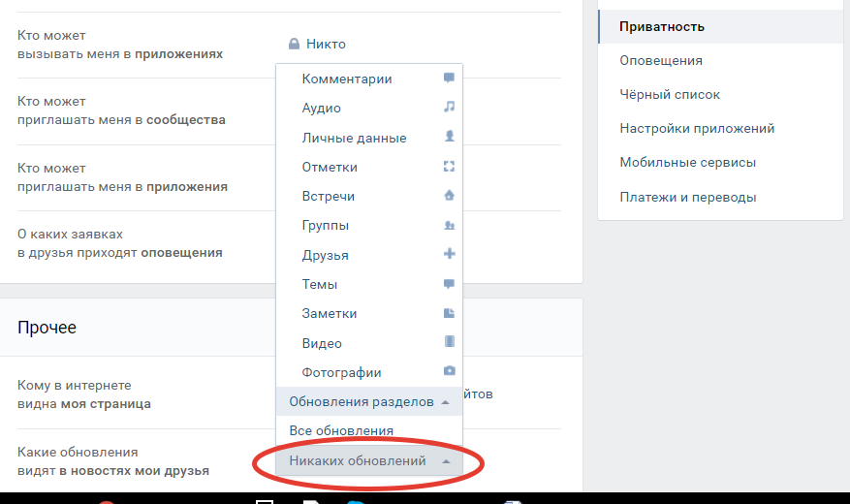This screenshot has width=850, height=504.
Task: Click the camera icon beside Фотографии
Action: click(449, 372)
